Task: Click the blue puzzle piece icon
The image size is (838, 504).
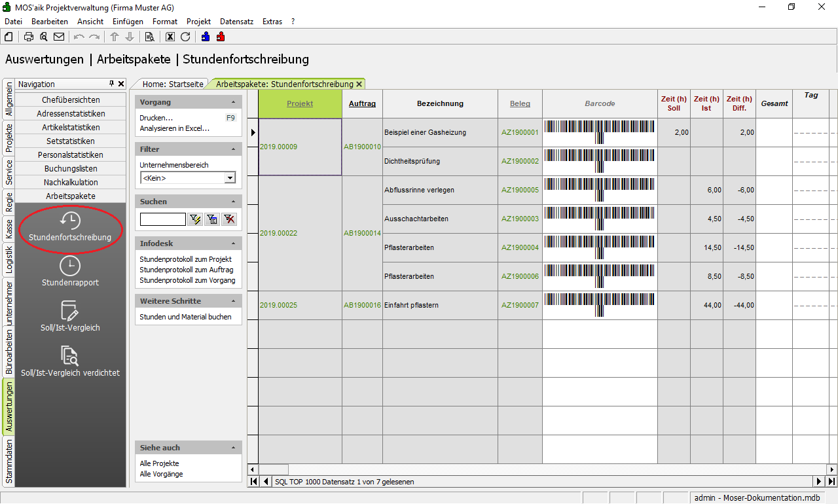Action: [x=206, y=37]
